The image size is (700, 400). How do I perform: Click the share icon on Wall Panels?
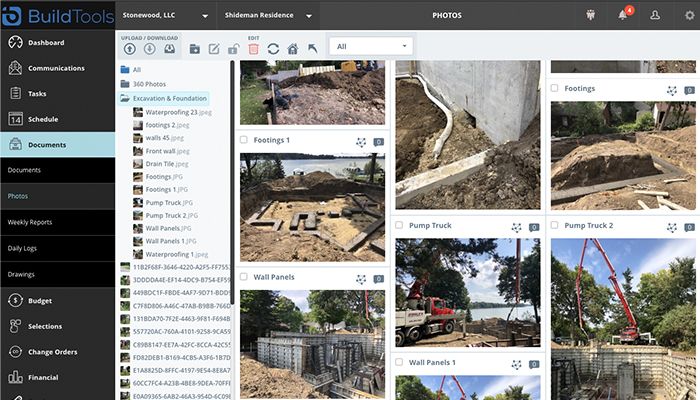(x=361, y=279)
